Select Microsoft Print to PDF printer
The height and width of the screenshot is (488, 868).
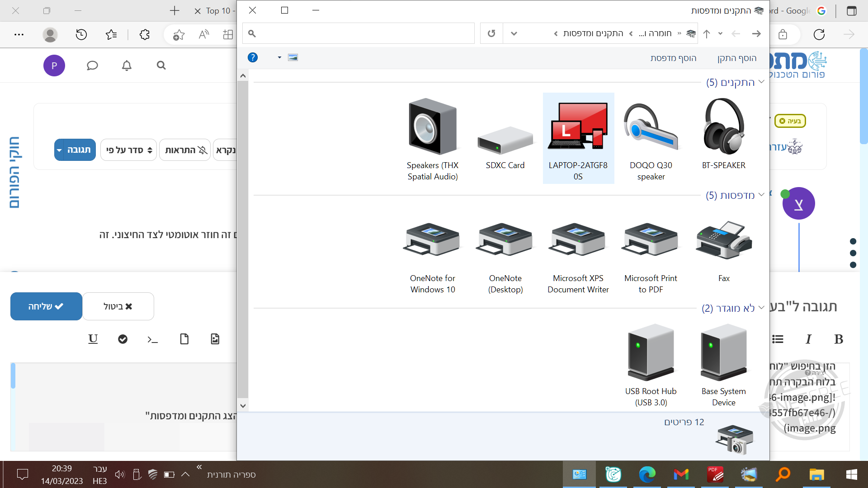tap(651, 258)
